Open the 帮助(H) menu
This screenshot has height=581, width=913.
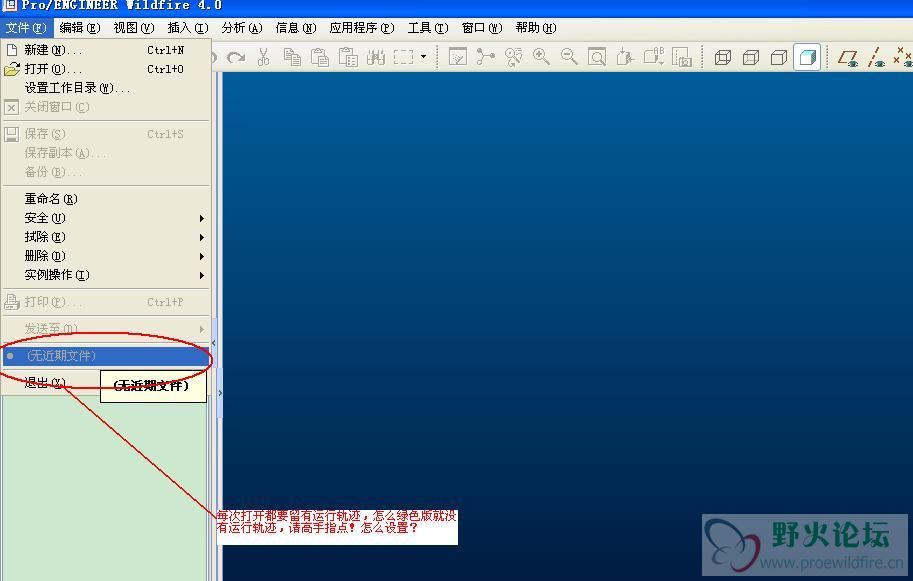tap(536, 28)
